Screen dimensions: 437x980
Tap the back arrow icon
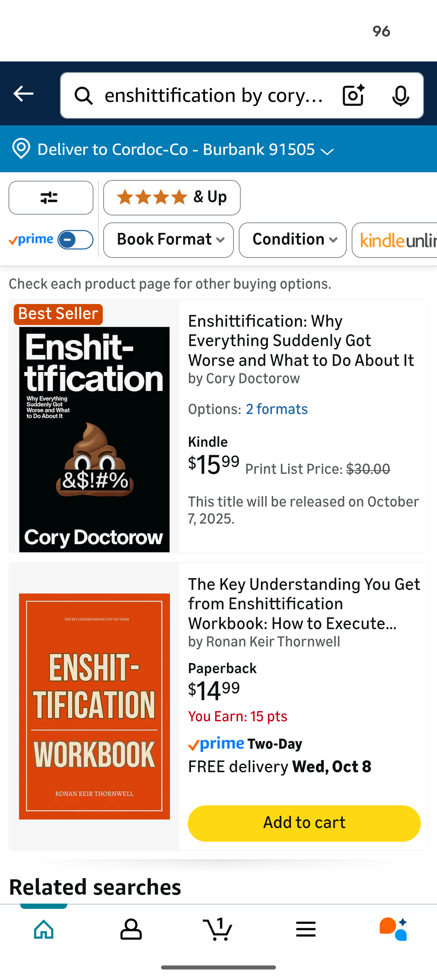[23, 94]
